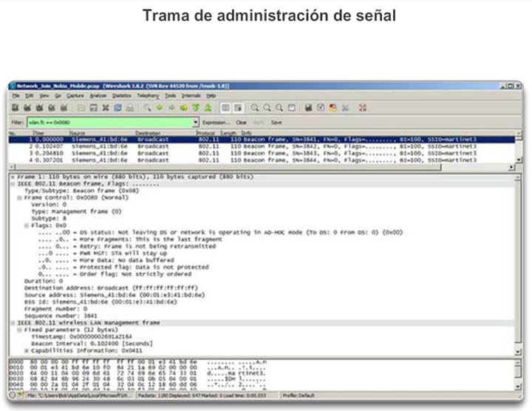532x411 pixels.
Task: Open help lifebuoy icon
Action: click(362, 108)
